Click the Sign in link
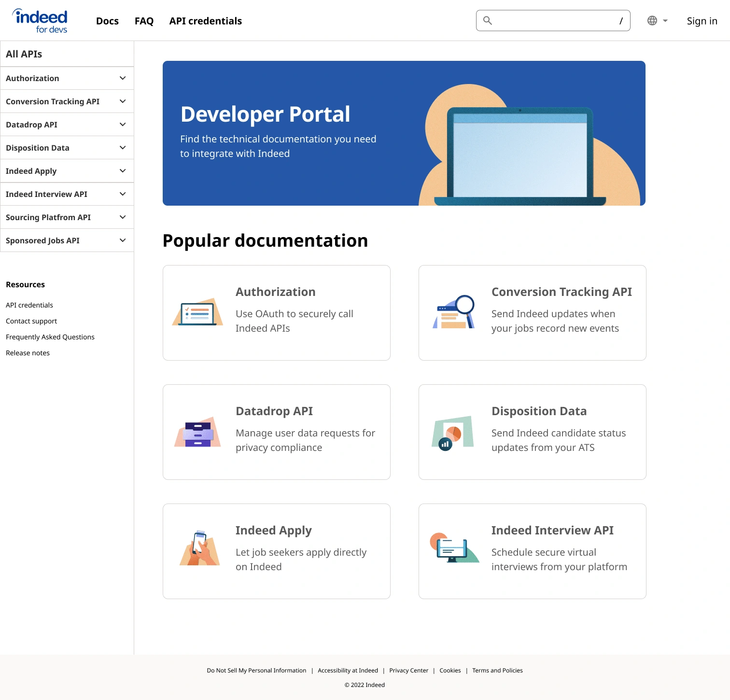 702,21
